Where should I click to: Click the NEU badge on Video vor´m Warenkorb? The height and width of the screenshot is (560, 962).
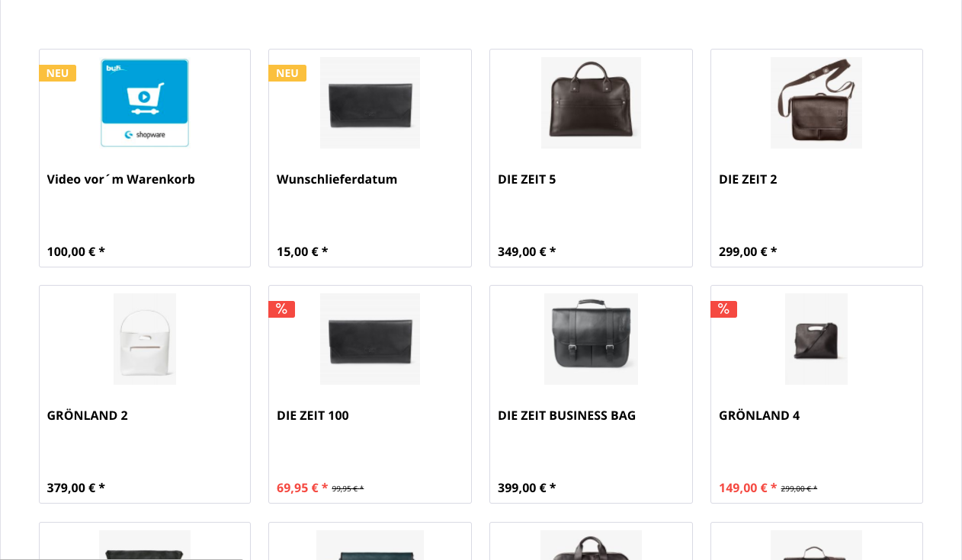[58, 73]
